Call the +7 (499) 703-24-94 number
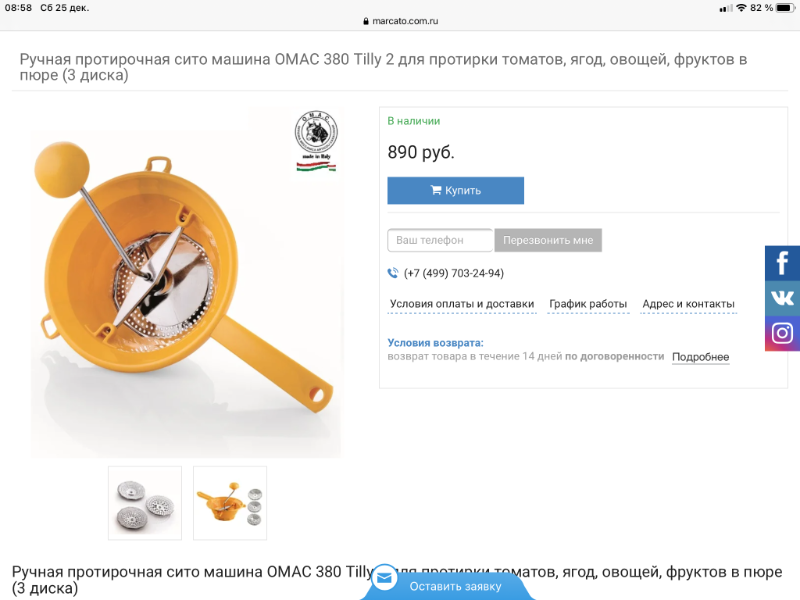 tap(454, 273)
